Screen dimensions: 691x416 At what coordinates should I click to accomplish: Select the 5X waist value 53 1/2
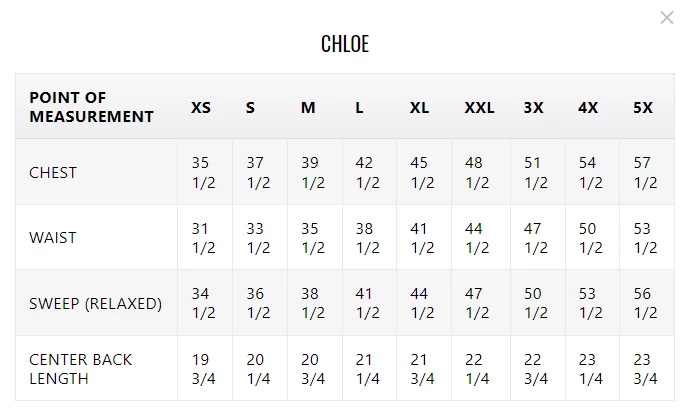point(645,238)
